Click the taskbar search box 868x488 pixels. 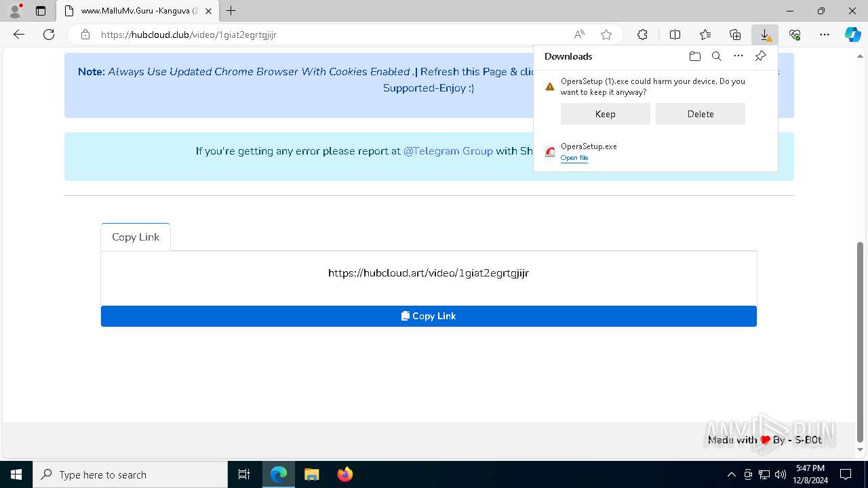point(130,474)
